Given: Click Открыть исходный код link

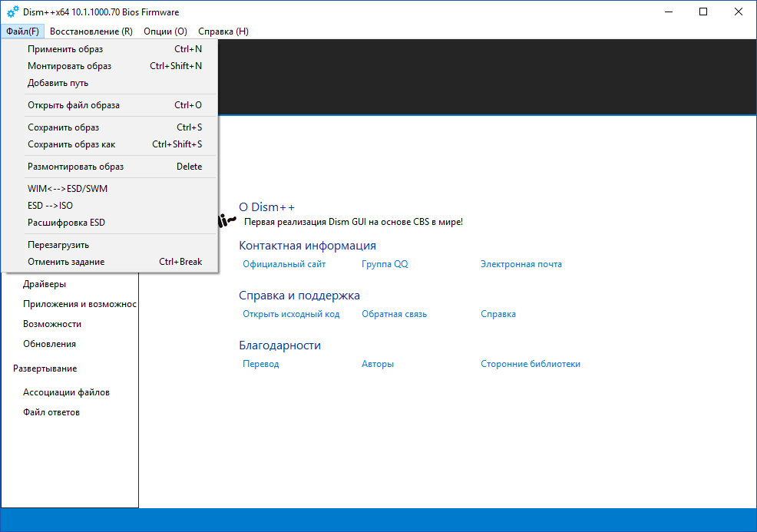Looking at the screenshot, I should click(x=291, y=314).
